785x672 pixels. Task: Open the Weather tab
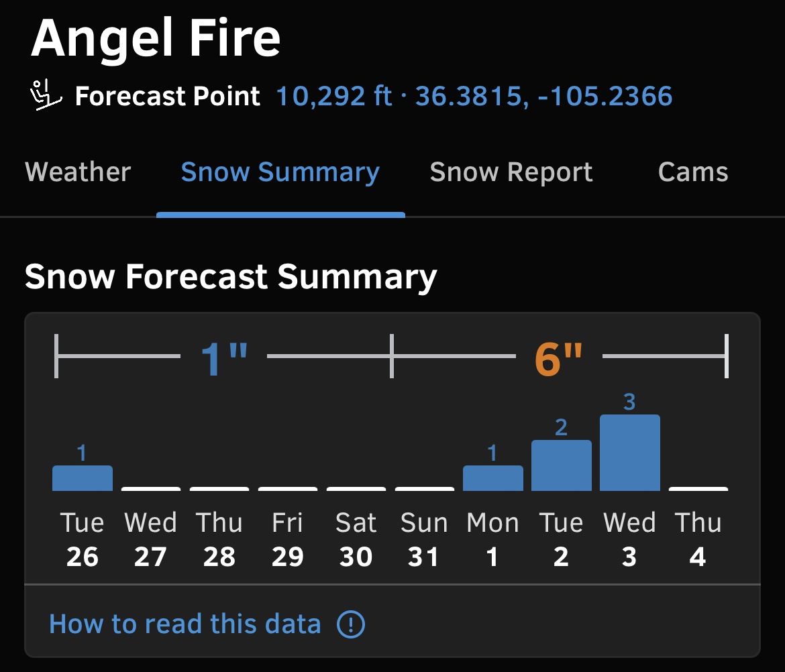[x=78, y=172]
